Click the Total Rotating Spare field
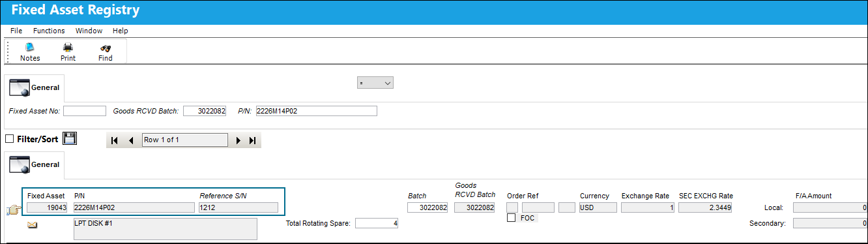Viewport: 868px width, 244px height. (x=377, y=223)
